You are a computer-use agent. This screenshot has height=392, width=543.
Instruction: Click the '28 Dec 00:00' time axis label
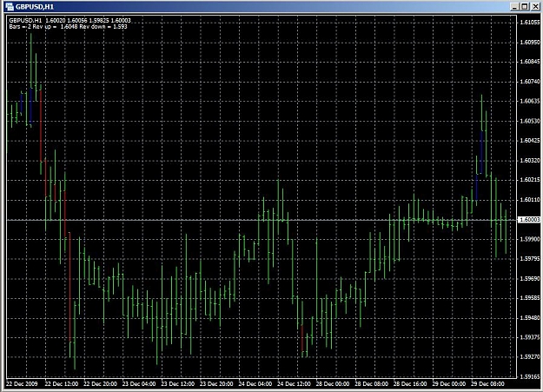[x=333, y=384]
